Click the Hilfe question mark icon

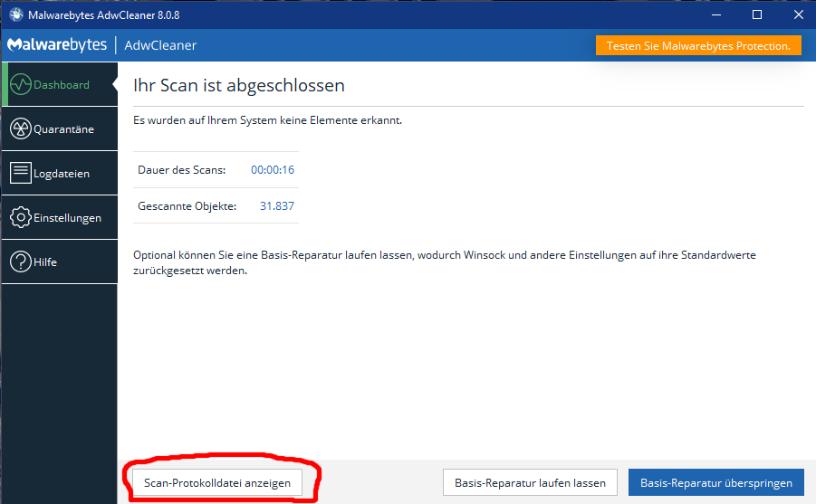point(20,262)
